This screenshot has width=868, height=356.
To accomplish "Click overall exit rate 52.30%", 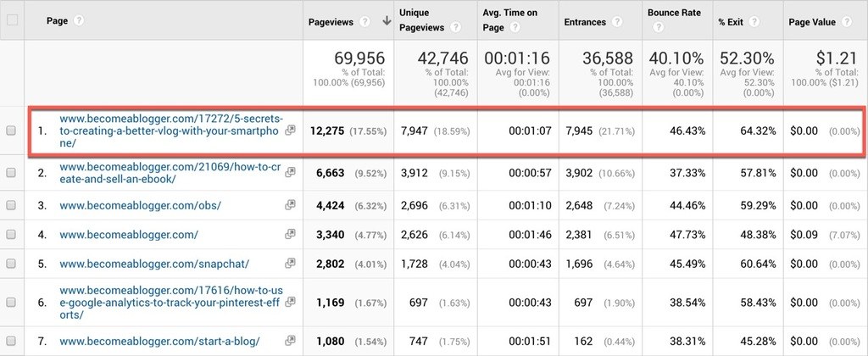I will pyautogui.click(x=747, y=58).
